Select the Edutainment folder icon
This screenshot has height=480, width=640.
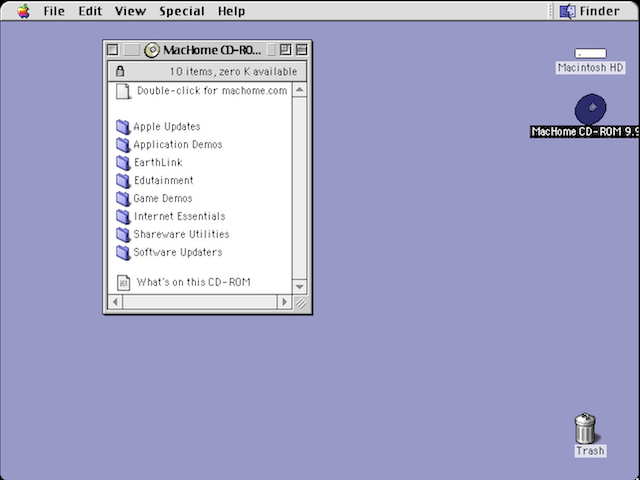(x=123, y=180)
